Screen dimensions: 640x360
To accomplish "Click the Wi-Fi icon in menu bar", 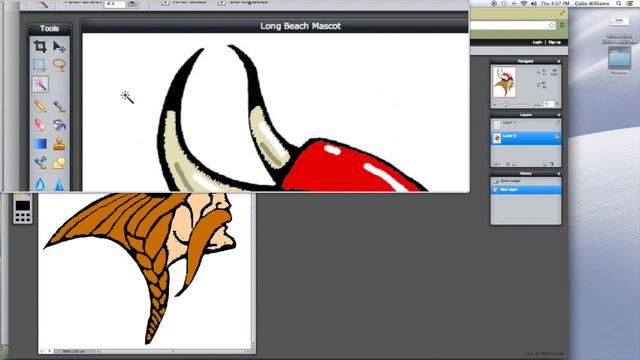I will pyautogui.click(x=524, y=3).
